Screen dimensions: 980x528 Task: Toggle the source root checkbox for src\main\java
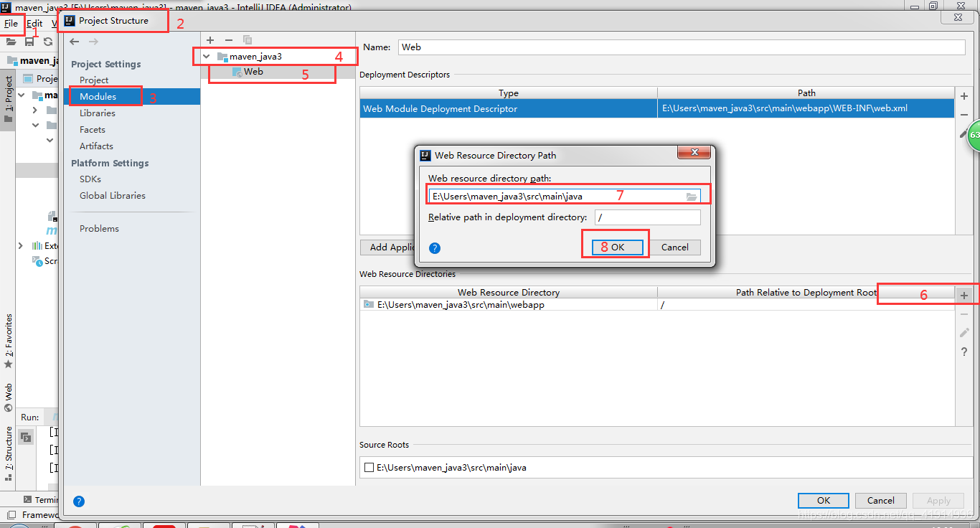click(369, 468)
